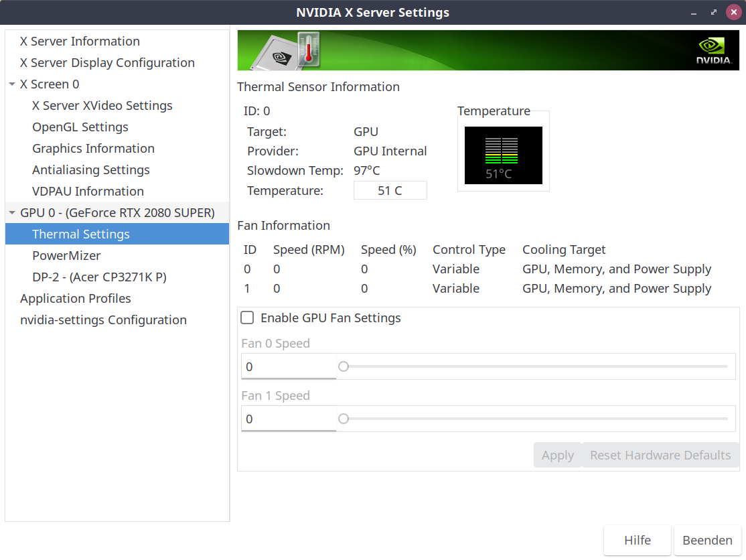View VDPAU Information

(x=88, y=192)
